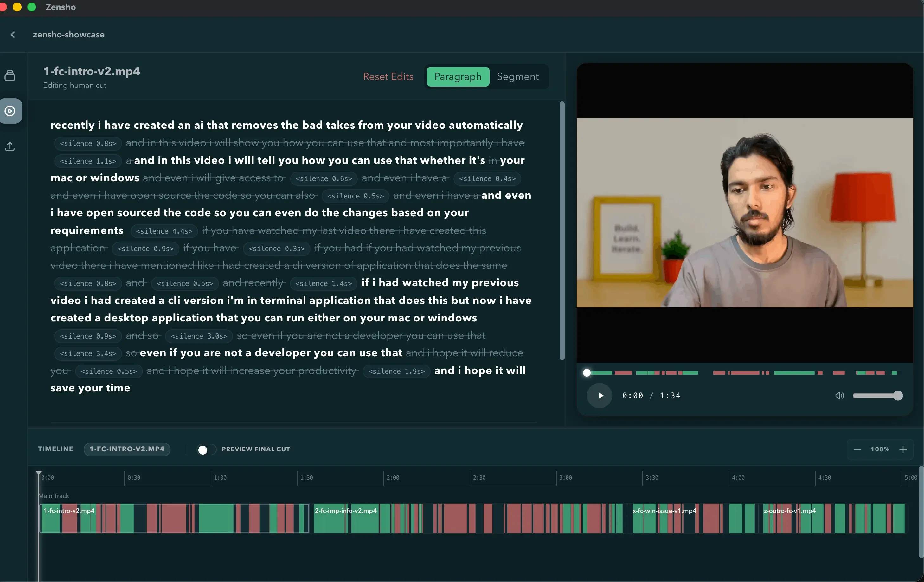Click struck-through text 'and so'

(142, 336)
